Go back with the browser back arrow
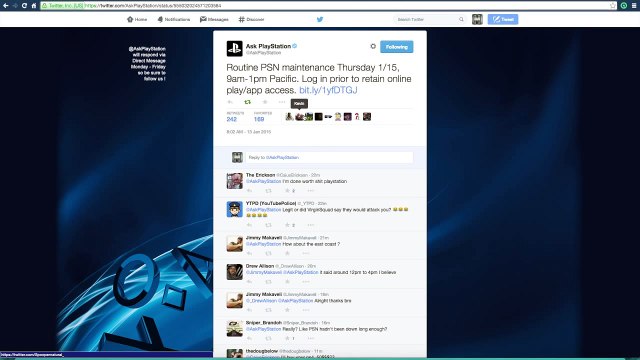 (x=5, y=6)
